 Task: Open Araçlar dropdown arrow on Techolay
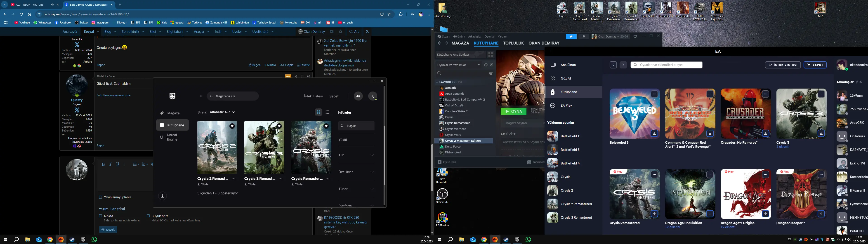click(208, 32)
